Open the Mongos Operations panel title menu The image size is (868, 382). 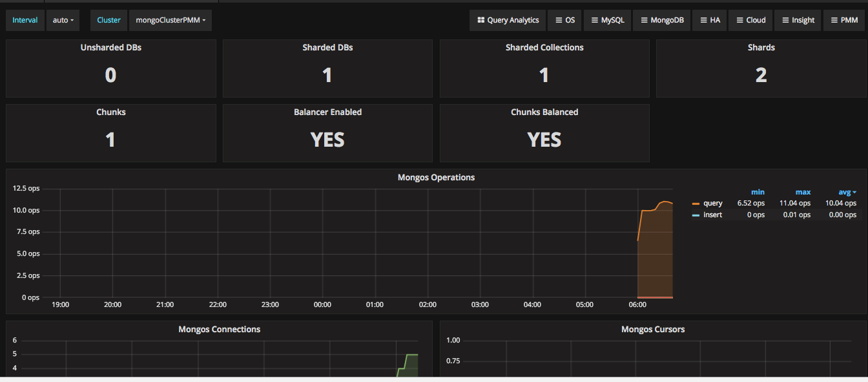click(436, 177)
